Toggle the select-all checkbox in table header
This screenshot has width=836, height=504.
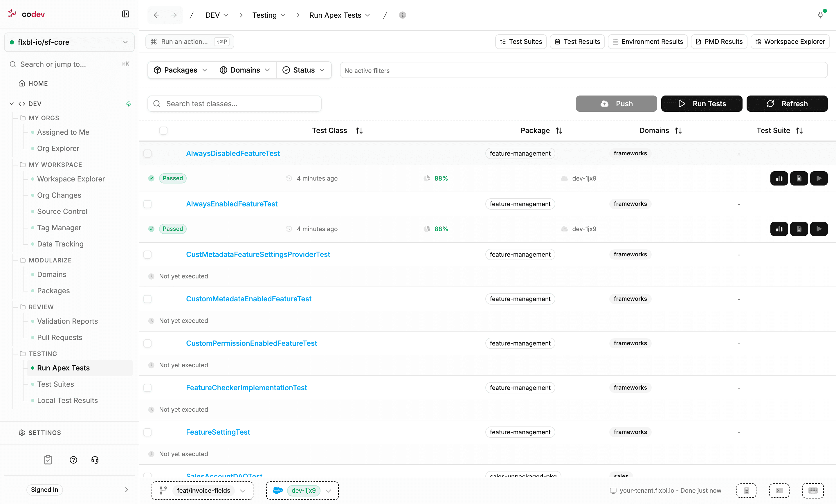point(163,131)
